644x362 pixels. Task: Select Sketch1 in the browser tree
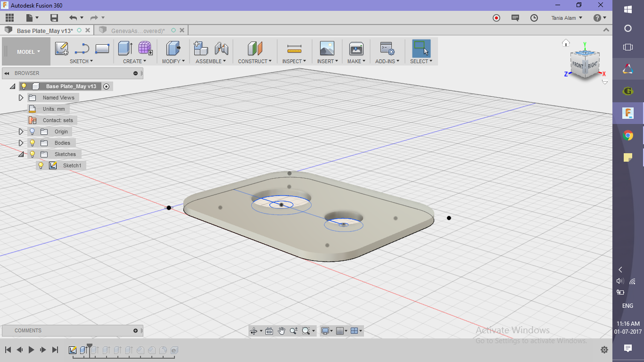coord(72,165)
